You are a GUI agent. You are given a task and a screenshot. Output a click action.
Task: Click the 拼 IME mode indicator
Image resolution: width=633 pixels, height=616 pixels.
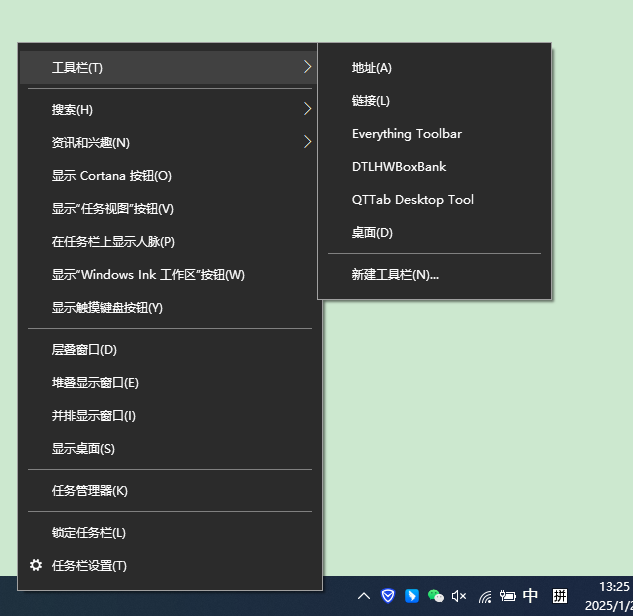[560, 596]
